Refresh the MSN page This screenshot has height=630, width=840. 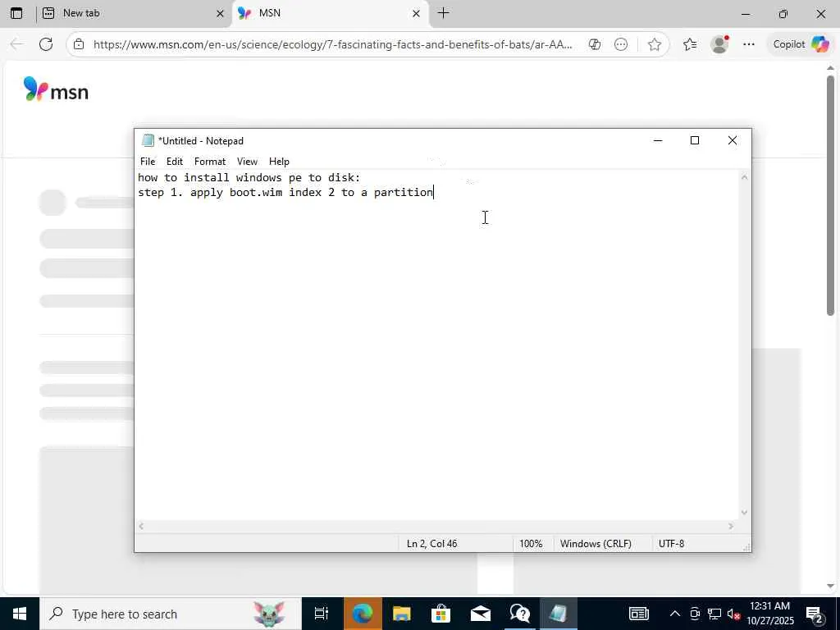46,44
